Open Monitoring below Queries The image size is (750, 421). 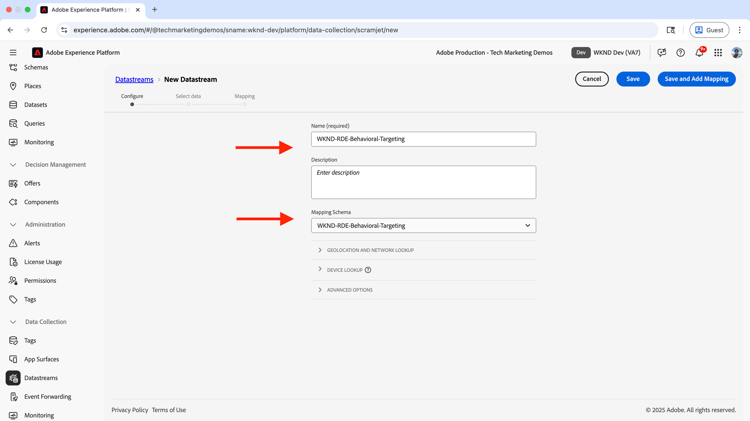(x=39, y=142)
